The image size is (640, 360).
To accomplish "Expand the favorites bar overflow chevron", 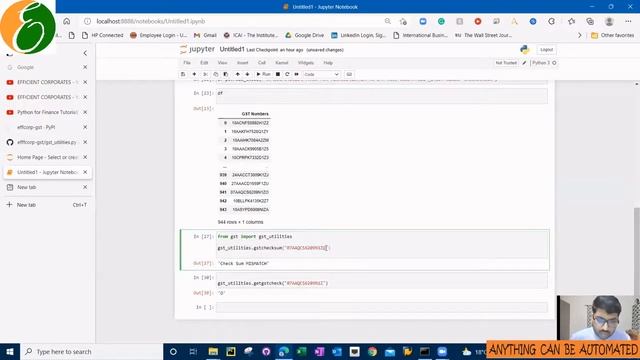I will point(580,36).
